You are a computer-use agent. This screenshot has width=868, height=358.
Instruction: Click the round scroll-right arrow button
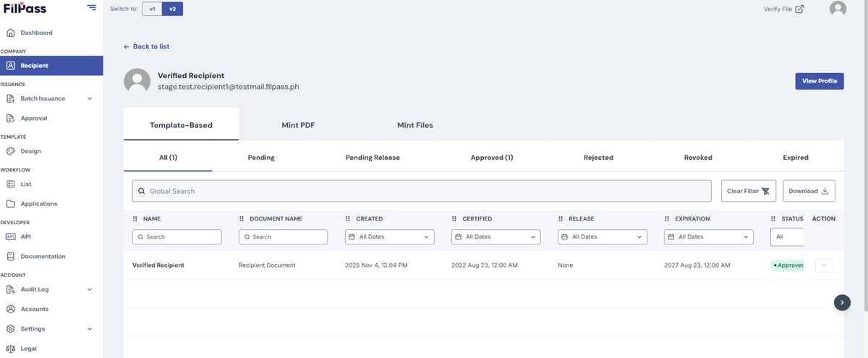coord(842,302)
